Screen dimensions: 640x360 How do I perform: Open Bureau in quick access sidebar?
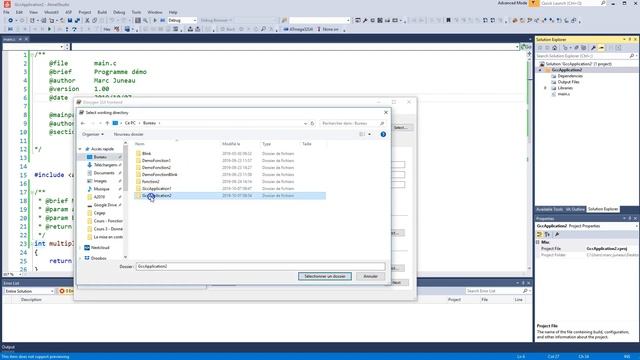(x=100, y=157)
